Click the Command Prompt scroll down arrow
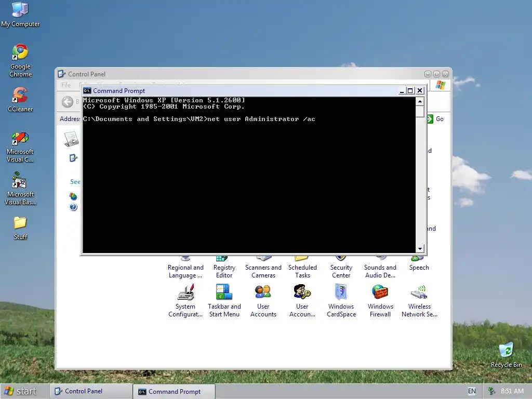 pyautogui.click(x=420, y=249)
